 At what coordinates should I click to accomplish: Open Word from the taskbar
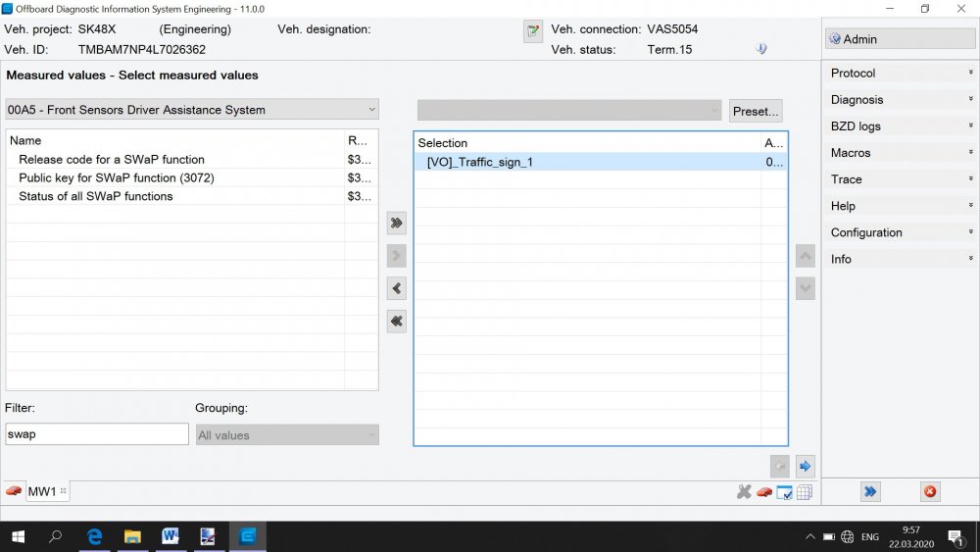pyautogui.click(x=171, y=536)
